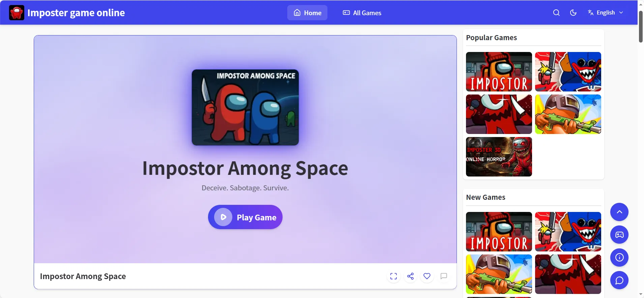Open the English language dropdown

606,13
